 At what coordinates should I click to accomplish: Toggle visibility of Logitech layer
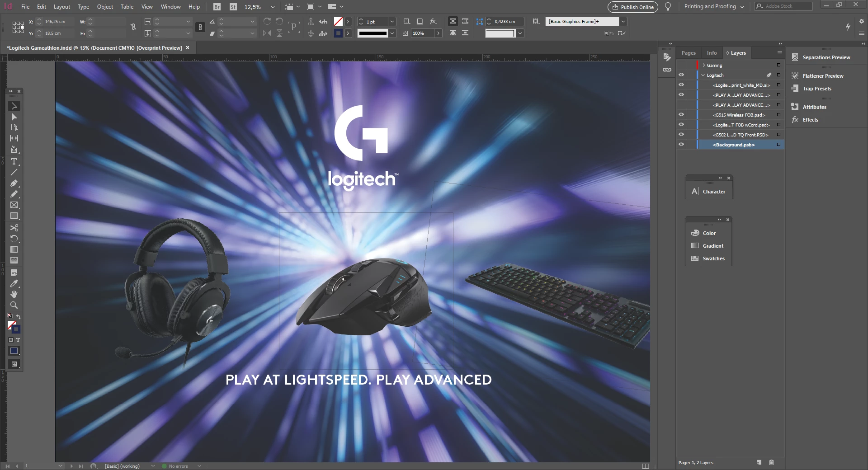(x=681, y=75)
